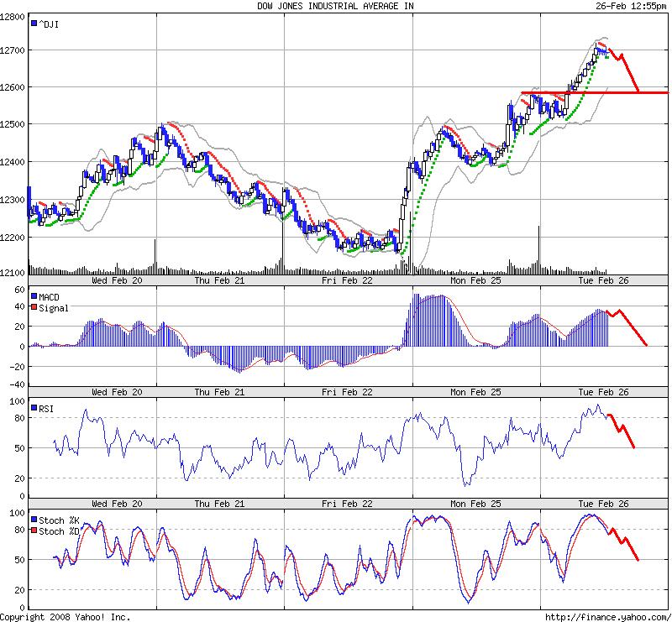Click the 100 label on Stoch axis
Viewport: 672px width, 622px height.
tap(18, 513)
